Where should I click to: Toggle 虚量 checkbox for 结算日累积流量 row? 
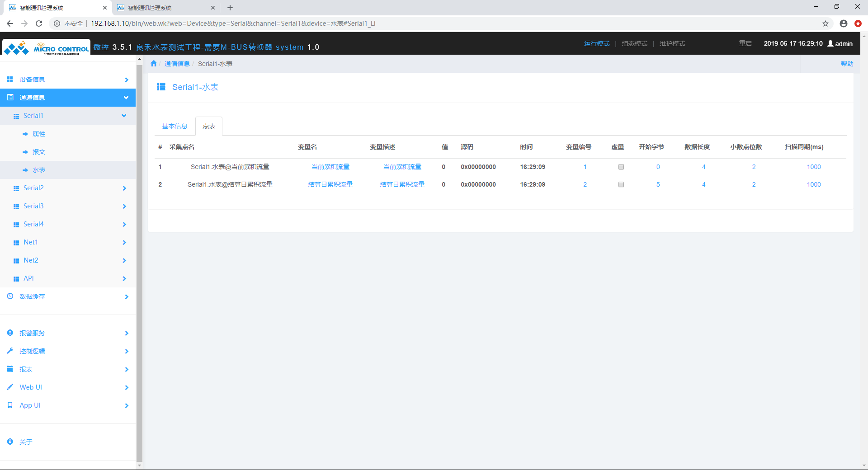point(621,184)
